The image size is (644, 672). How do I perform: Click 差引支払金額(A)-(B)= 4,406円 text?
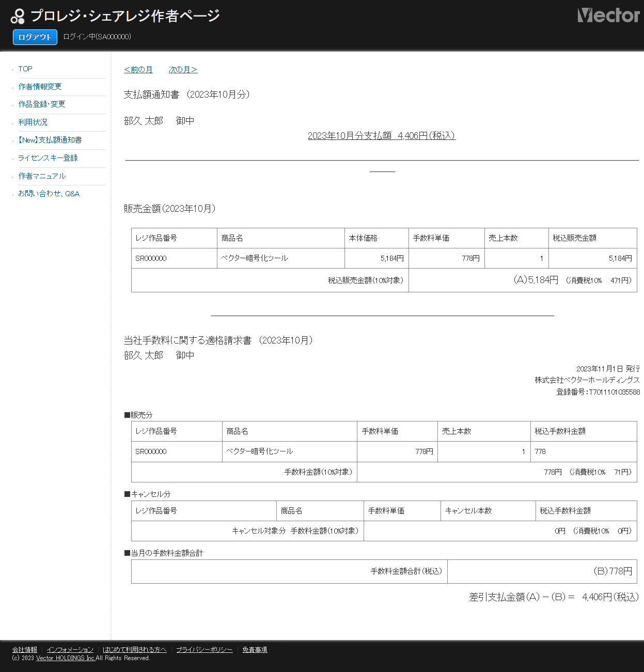click(x=554, y=597)
